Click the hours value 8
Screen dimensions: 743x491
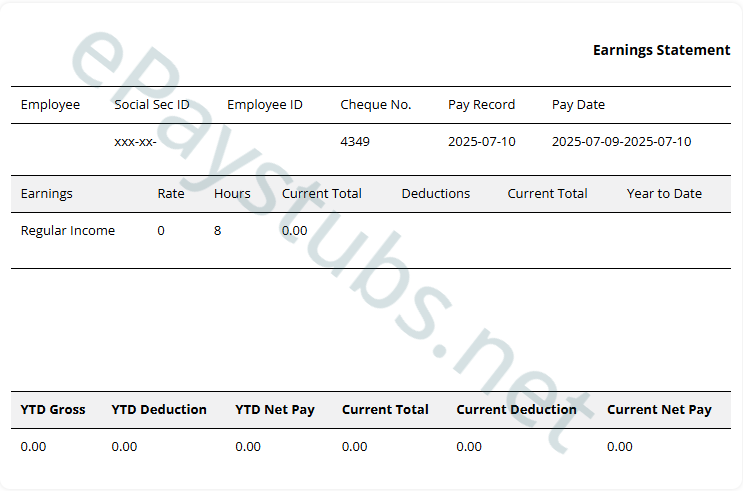(218, 231)
